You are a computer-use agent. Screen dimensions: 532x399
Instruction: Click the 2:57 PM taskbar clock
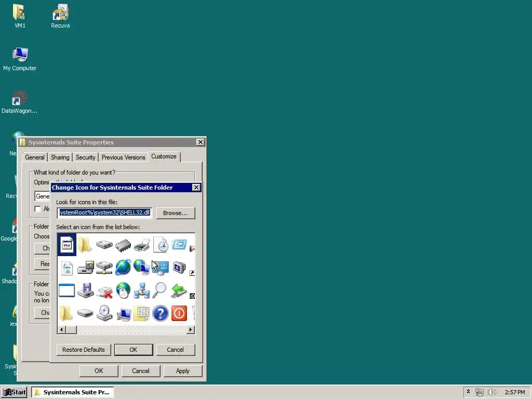[x=515, y=392]
